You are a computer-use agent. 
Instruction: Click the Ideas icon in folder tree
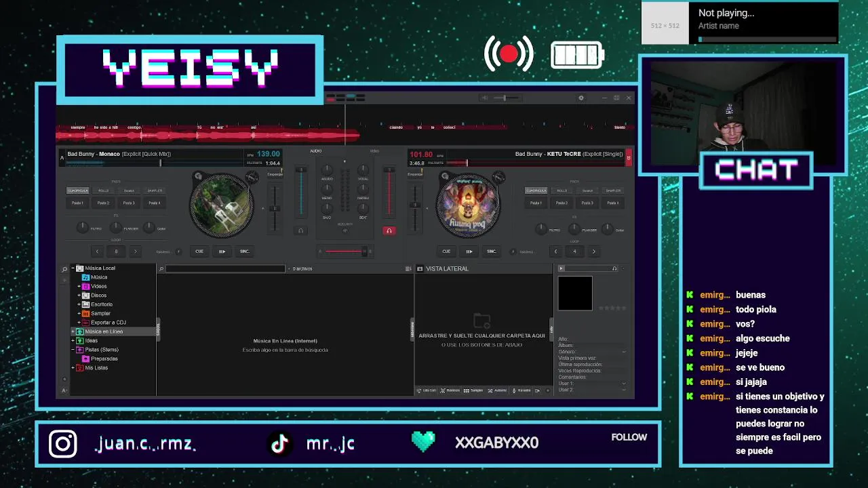coord(79,340)
